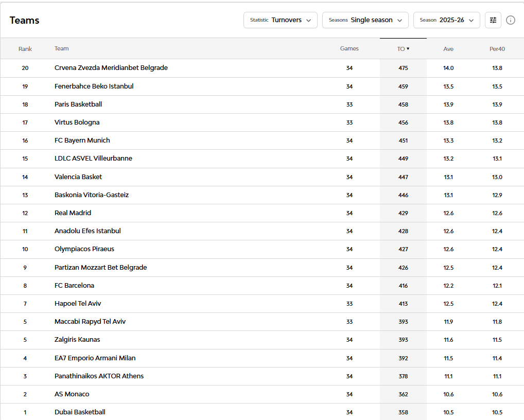This screenshot has width=524, height=420.
Task: Open the filter settings sliders icon
Action: pyautogui.click(x=493, y=20)
